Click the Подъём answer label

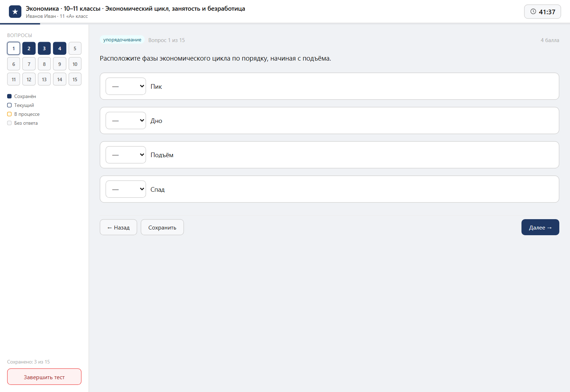coord(162,155)
